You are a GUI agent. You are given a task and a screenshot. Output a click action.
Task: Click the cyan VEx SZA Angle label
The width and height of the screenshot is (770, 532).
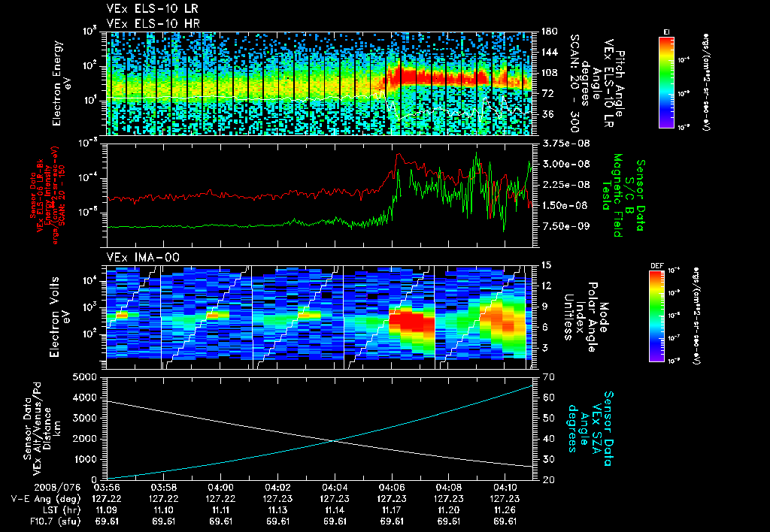click(x=591, y=428)
